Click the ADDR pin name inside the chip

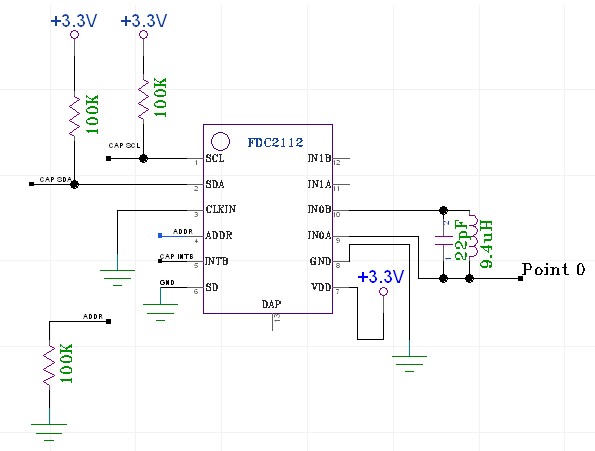pos(219,236)
